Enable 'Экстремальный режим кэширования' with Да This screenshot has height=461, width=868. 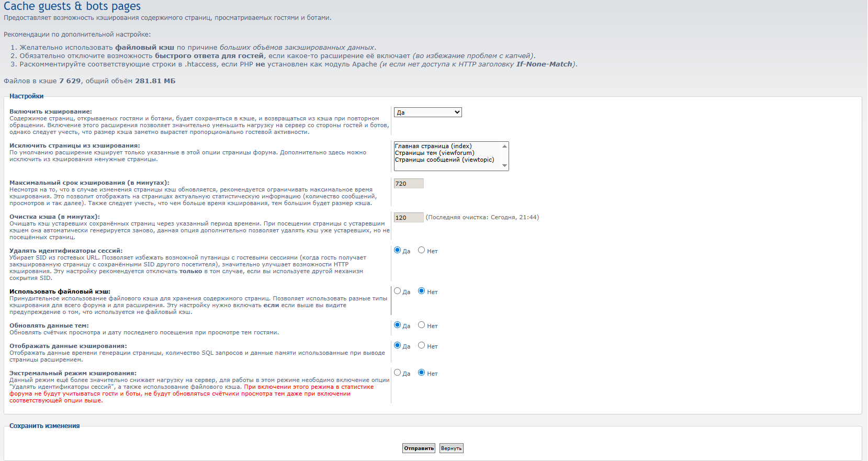(398, 373)
